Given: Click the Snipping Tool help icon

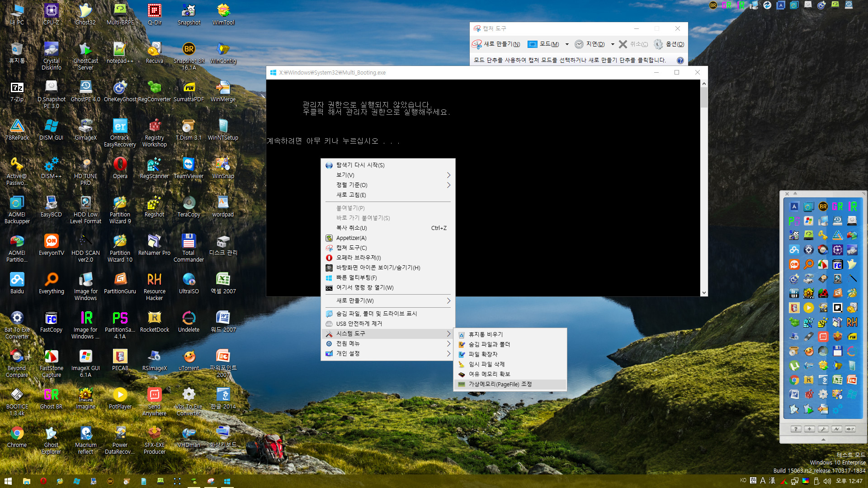Looking at the screenshot, I should pos(680,61).
